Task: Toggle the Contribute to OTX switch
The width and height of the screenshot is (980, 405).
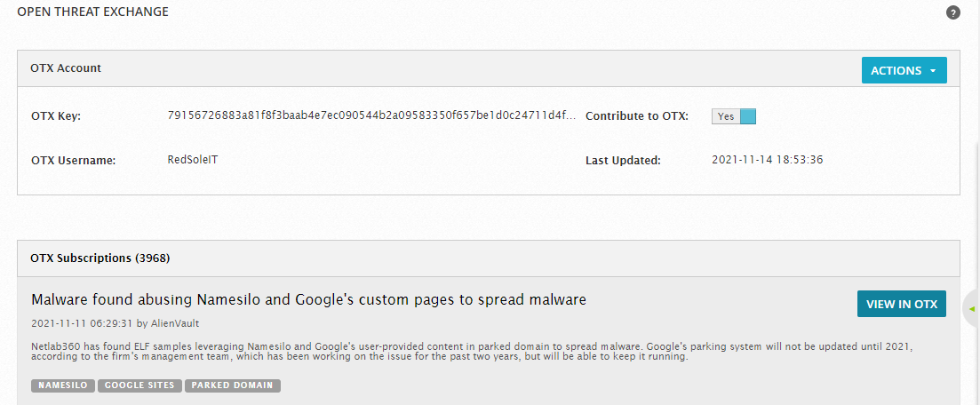Action: (x=734, y=116)
